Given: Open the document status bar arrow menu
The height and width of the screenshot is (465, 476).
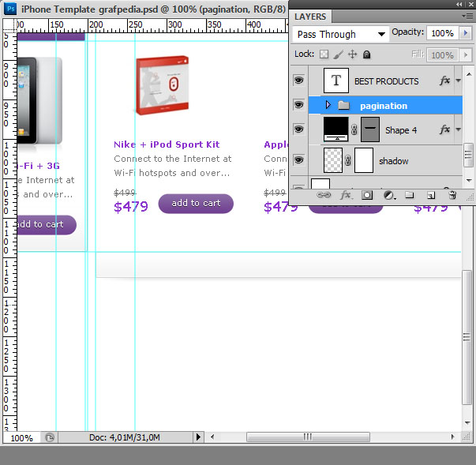Looking at the screenshot, I should 198,437.
